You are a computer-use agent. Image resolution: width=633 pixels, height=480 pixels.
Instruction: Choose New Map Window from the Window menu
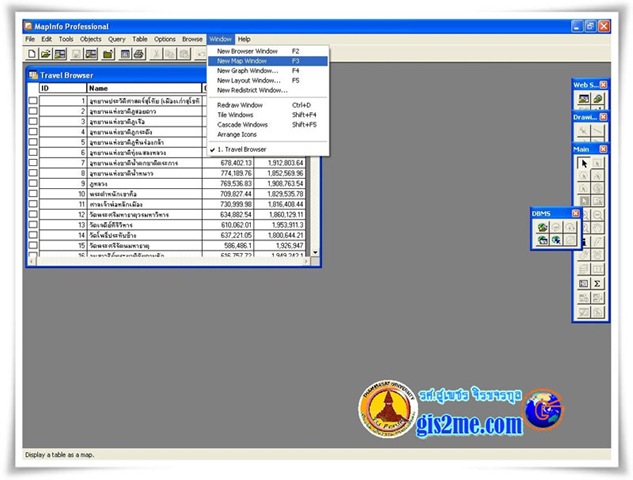(268, 61)
